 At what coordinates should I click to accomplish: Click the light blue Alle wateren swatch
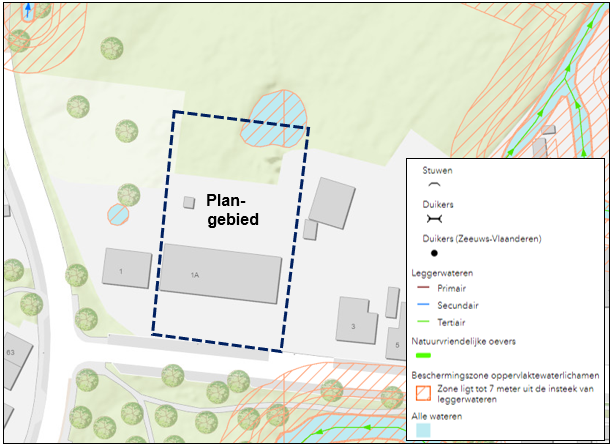click(423, 430)
